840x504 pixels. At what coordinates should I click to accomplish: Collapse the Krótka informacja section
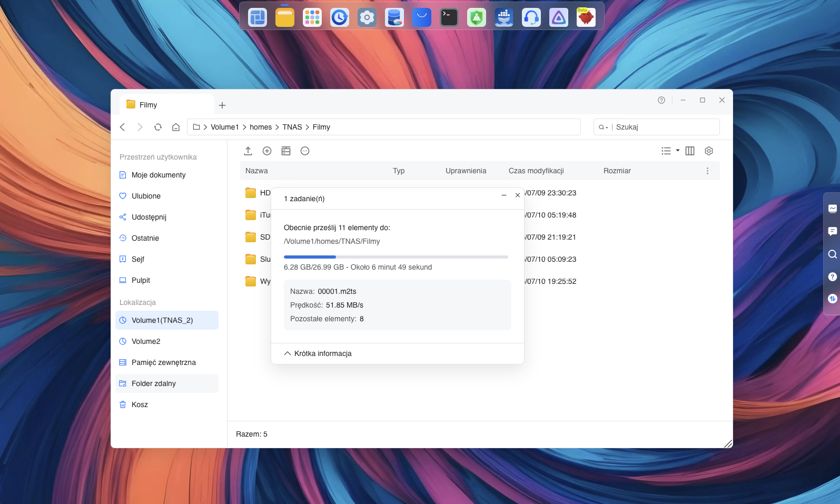tap(318, 353)
